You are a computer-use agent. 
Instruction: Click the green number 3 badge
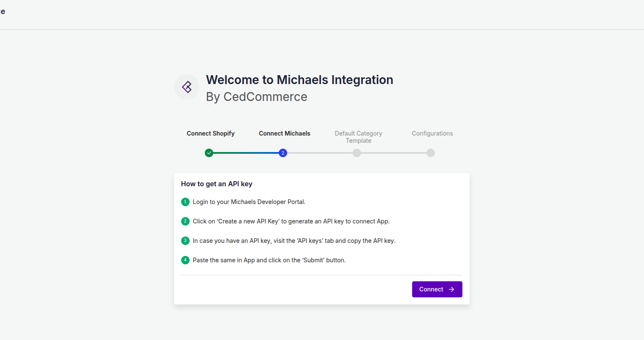[x=185, y=241]
